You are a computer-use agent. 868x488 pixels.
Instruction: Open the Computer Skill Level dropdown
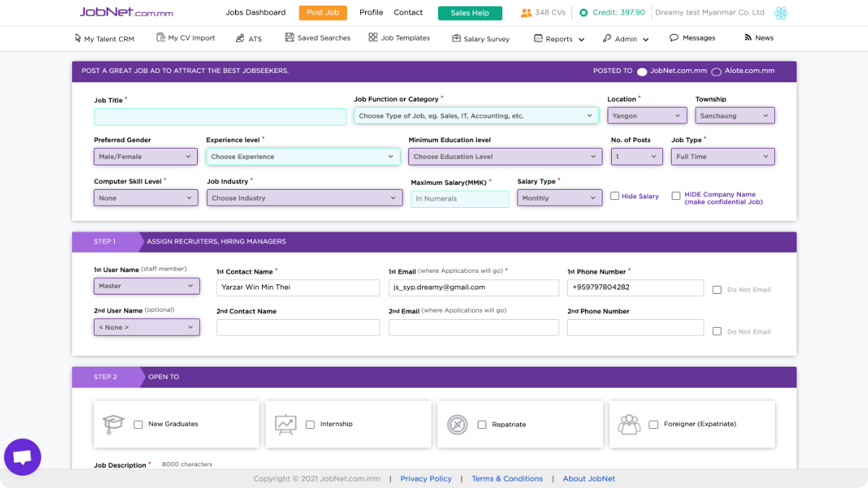coord(146,198)
